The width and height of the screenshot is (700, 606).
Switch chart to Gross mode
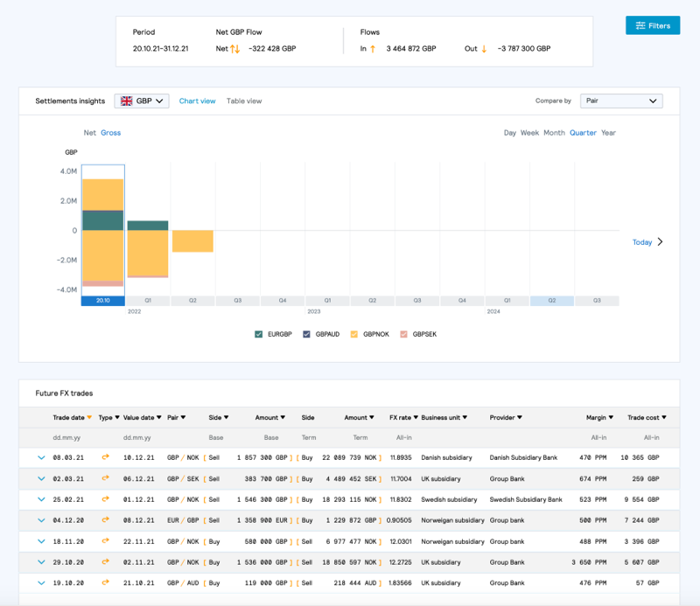click(111, 133)
